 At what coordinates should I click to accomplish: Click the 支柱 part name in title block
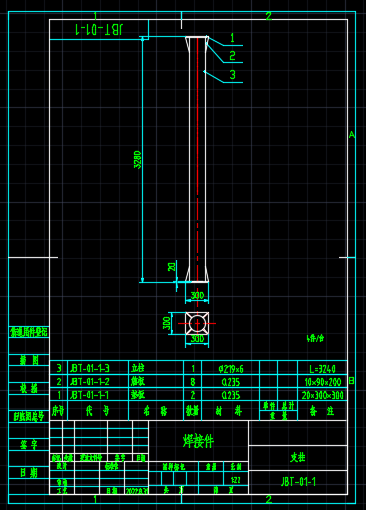[298, 457]
